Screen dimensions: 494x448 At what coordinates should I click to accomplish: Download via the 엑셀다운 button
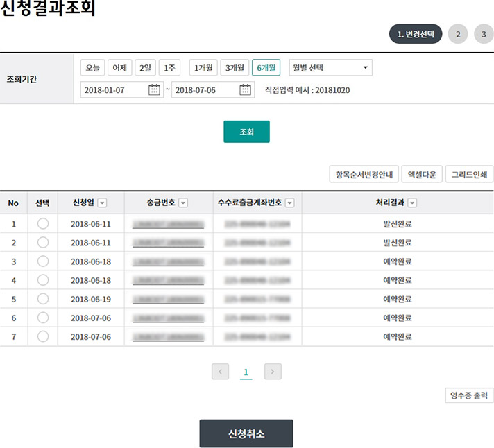(423, 174)
